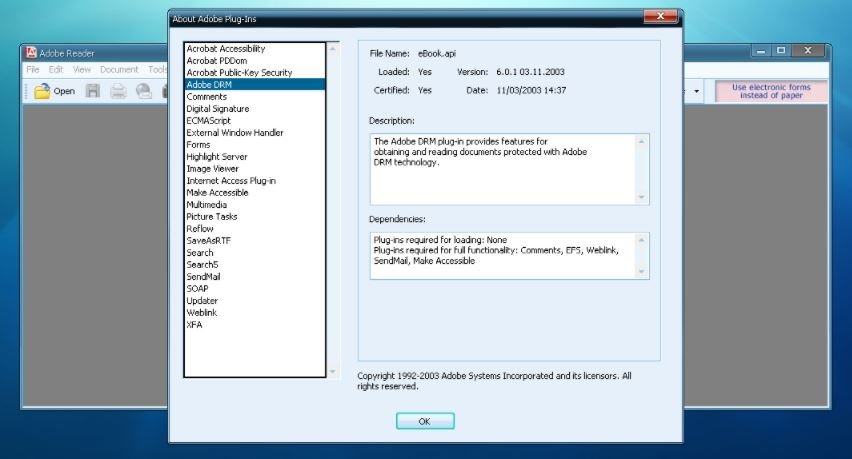Click the Print icon in Adobe Reader toolbar

click(118, 91)
